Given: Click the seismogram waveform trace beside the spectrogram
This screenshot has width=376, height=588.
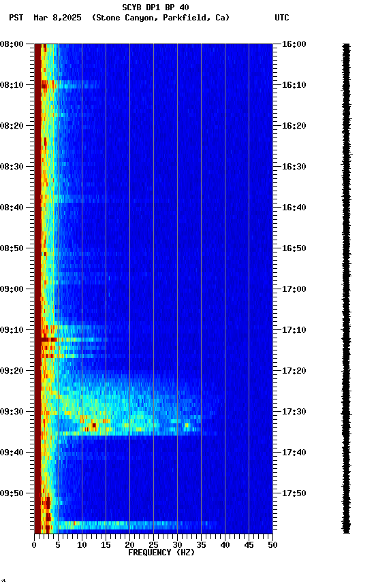Looking at the screenshot, I should pos(346,289).
